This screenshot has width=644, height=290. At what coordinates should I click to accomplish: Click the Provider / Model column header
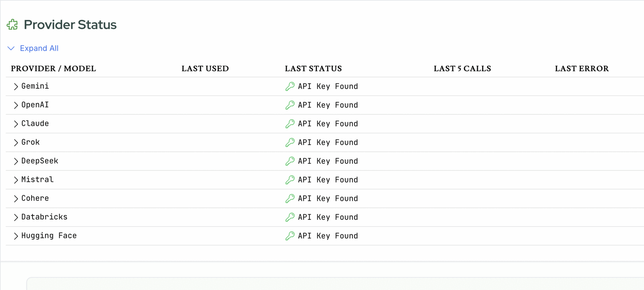tap(53, 68)
